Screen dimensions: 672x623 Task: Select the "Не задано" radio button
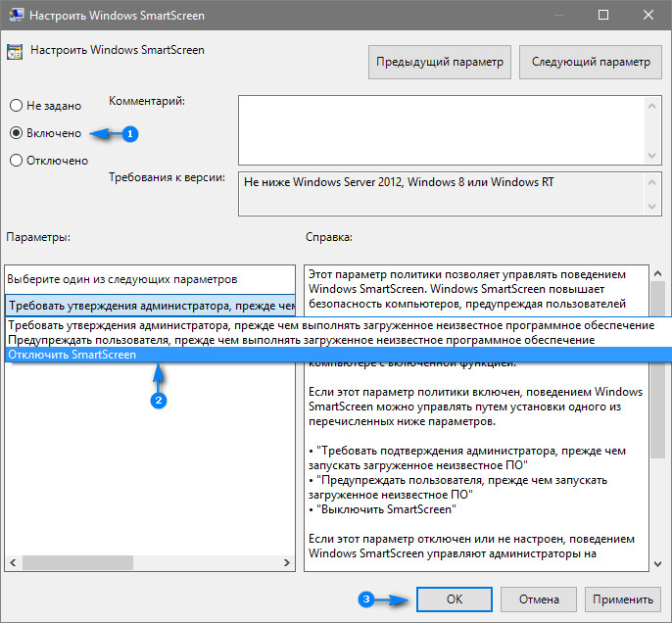point(16,105)
